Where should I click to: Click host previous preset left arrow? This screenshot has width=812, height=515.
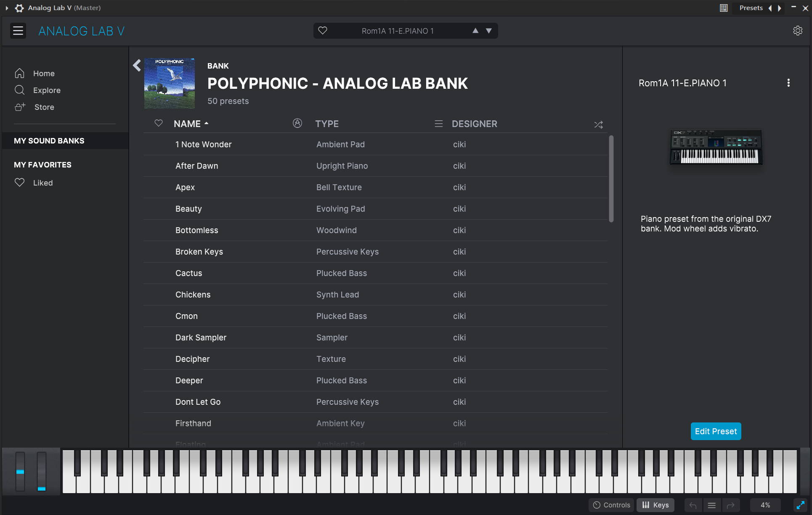[770, 8]
